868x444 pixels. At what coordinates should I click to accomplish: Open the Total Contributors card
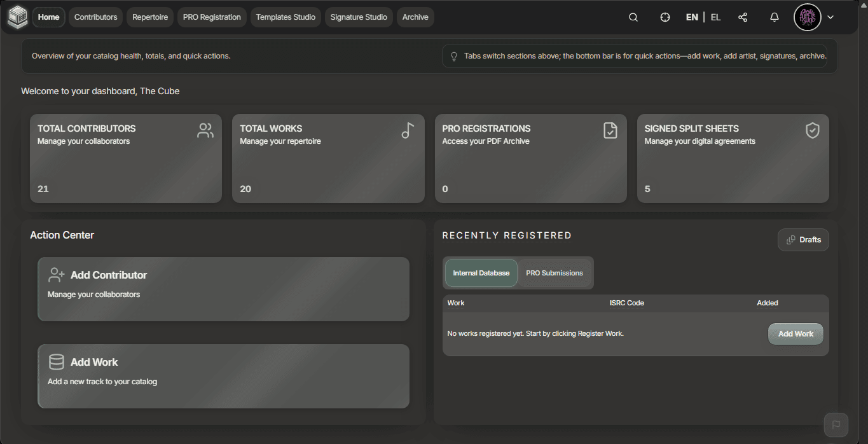(x=126, y=158)
